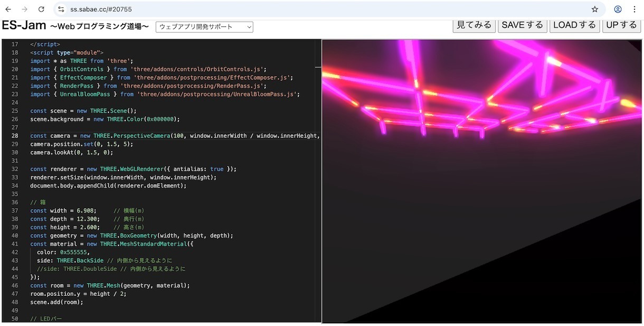
Task: Click the 'renderer.setSize' line
Action: click(124, 177)
